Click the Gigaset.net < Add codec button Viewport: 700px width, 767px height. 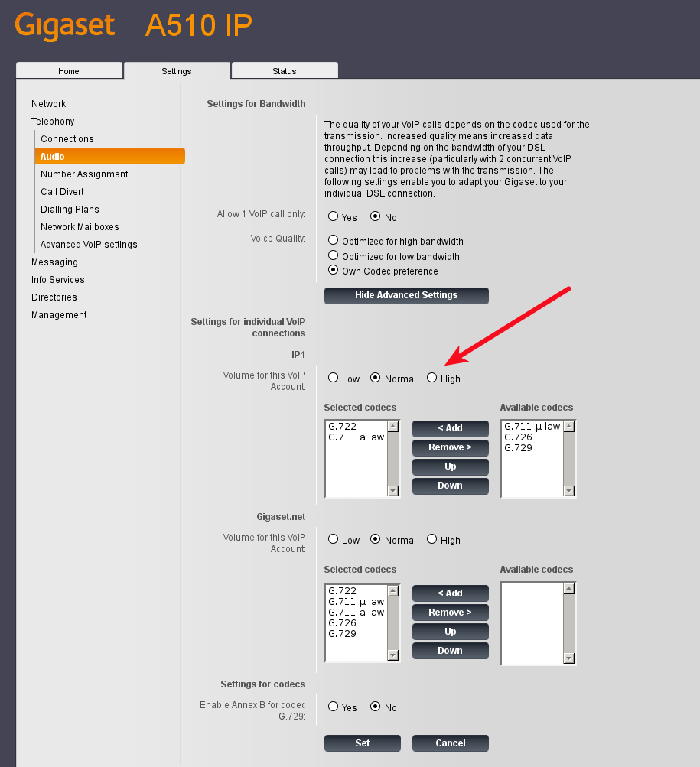pyautogui.click(x=451, y=593)
